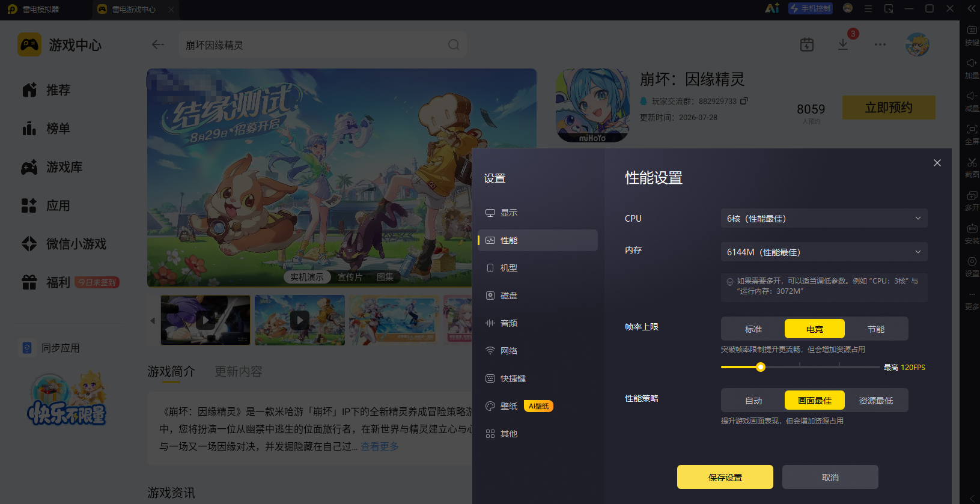Viewport: 980px width, 504px height.
Task: Click the search magnifier icon
Action: point(454,45)
